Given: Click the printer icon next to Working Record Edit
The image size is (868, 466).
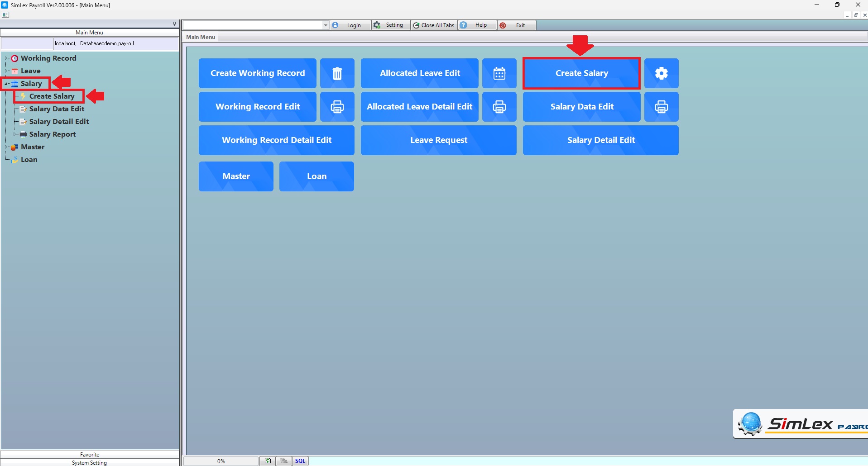Looking at the screenshot, I should (x=337, y=107).
